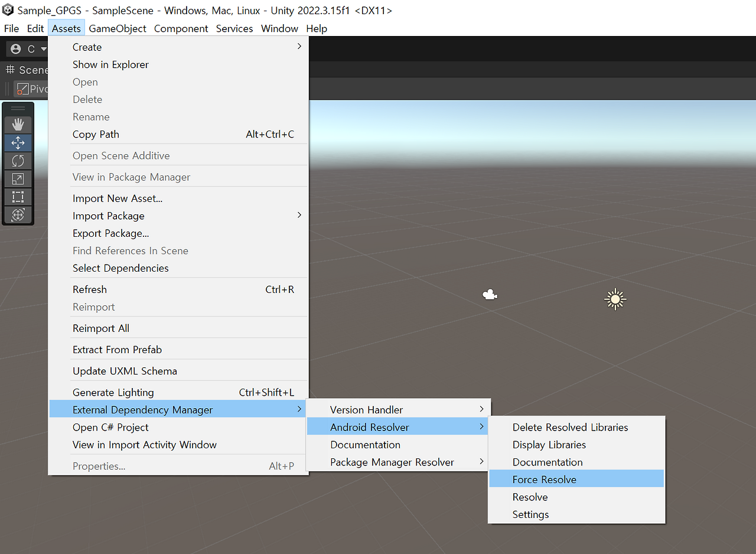Open Android Resolver Settings

(x=530, y=514)
